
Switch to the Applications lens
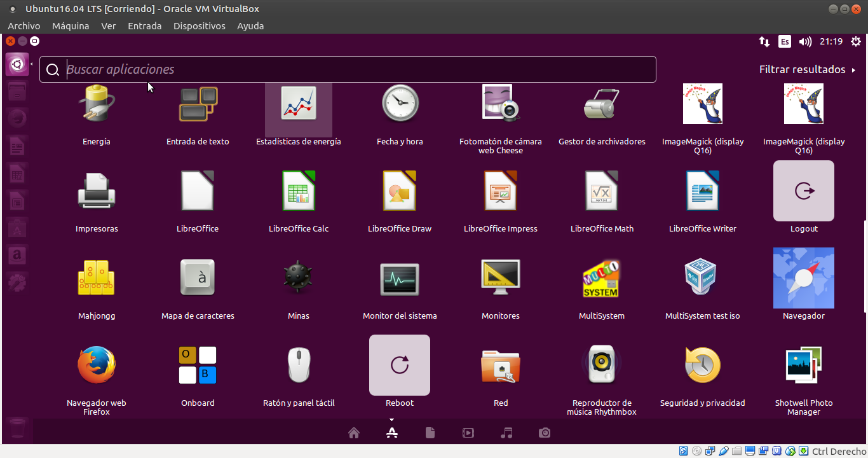pyautogui.click(x=392, y=433)
